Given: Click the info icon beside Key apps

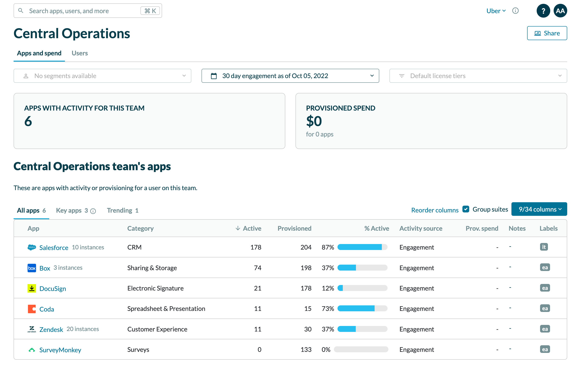Looking at the screenshot, I should coord(93,211).
